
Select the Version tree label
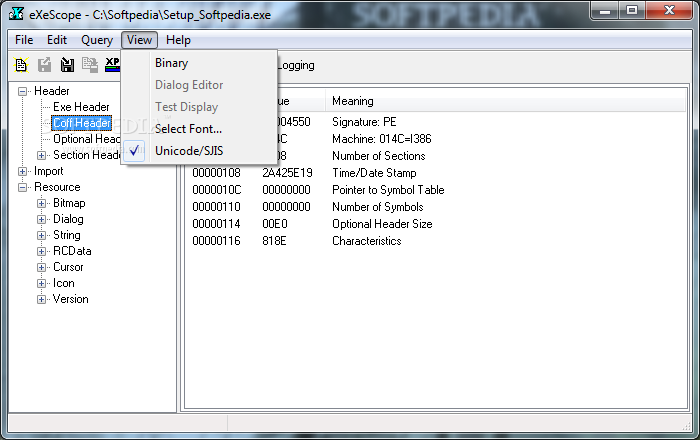(x=71, y=299)
